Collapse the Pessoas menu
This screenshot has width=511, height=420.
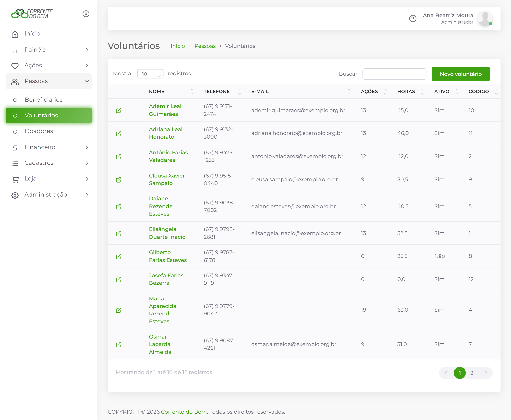[49, 81]
